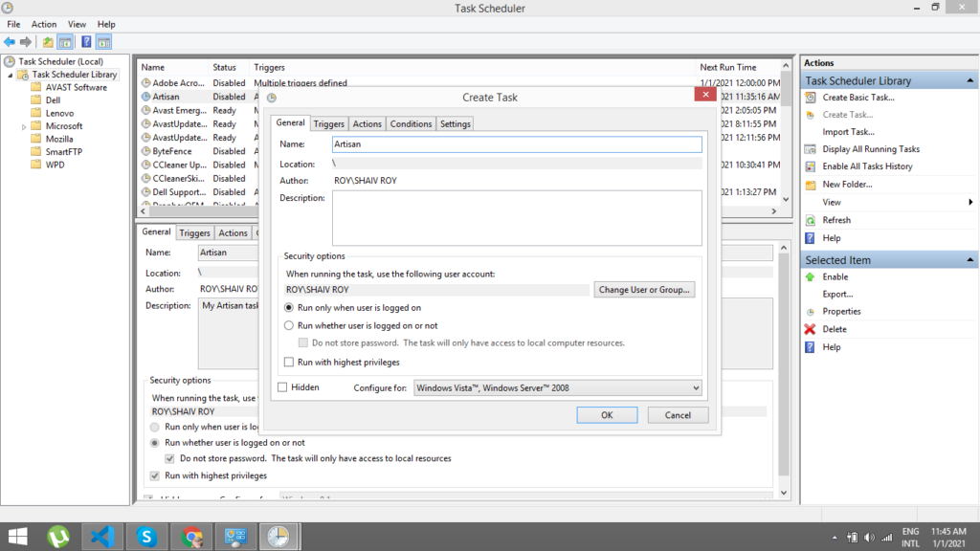Click Refresh in the Actions pane
This screenshot has height=551, width=980.
836,220
